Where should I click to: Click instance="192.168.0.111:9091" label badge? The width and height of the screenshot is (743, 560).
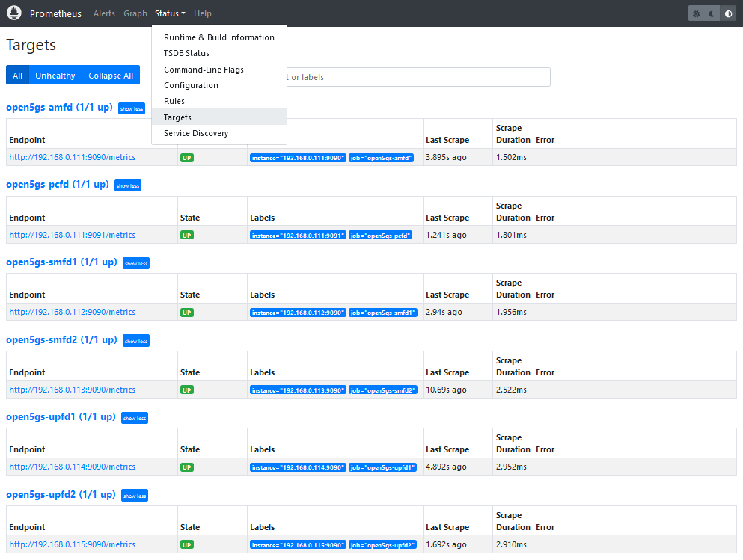[x=298, y=236]
